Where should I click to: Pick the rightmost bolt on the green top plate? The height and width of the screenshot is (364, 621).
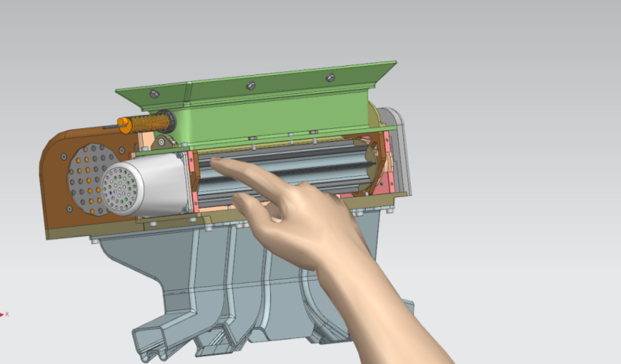(330, 77)
